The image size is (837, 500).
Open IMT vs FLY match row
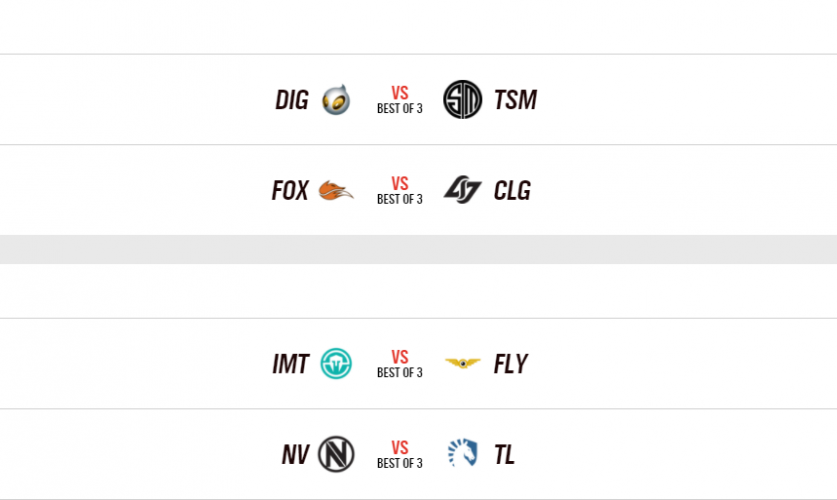click(x=400, y=364)
